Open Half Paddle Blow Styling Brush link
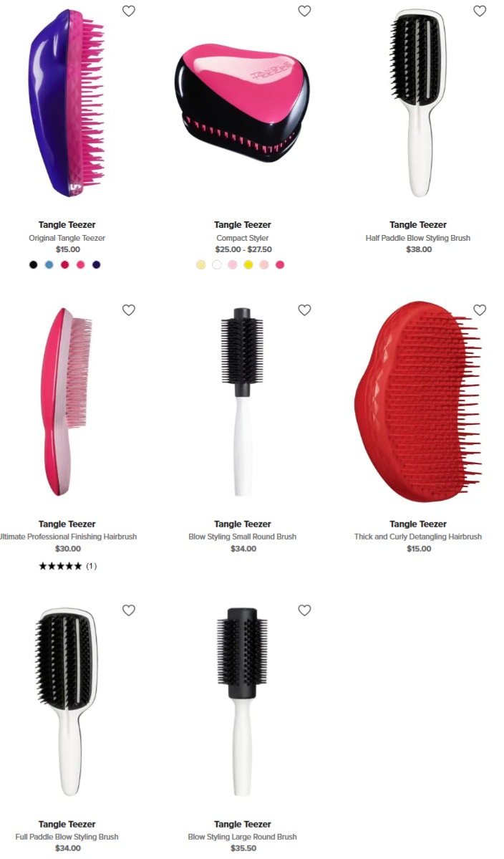Image resolution: width=504 pixels, height=859 pixels. click(x=418, y=238)
